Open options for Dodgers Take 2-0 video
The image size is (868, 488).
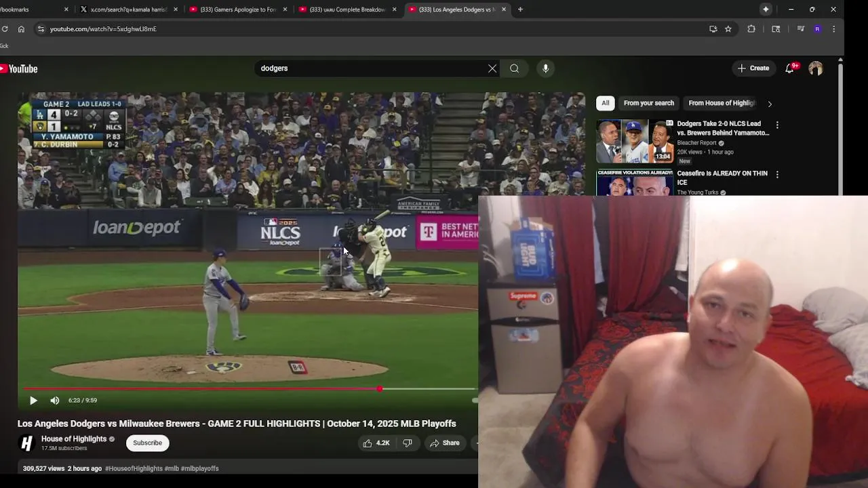[x=777, y=125]
